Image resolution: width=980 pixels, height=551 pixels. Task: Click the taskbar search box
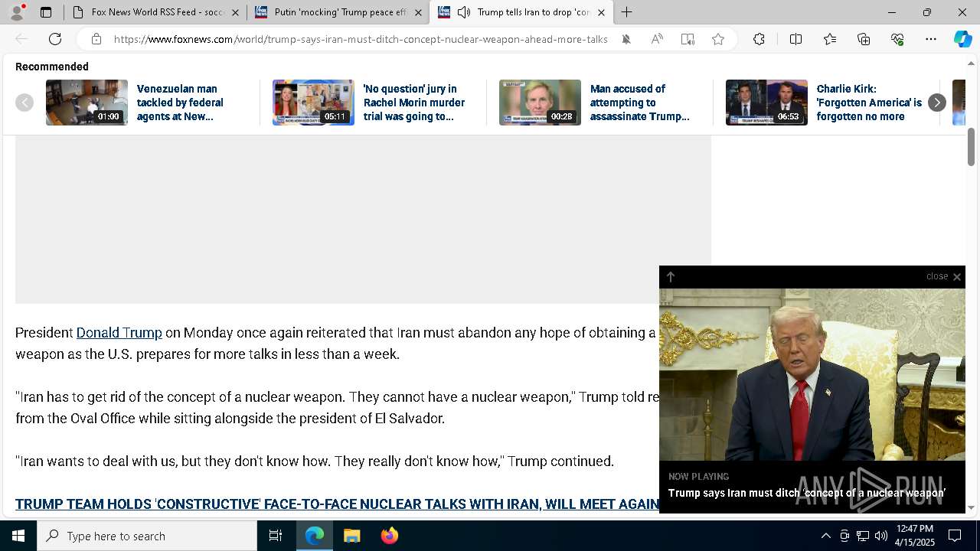click(147, 536)
